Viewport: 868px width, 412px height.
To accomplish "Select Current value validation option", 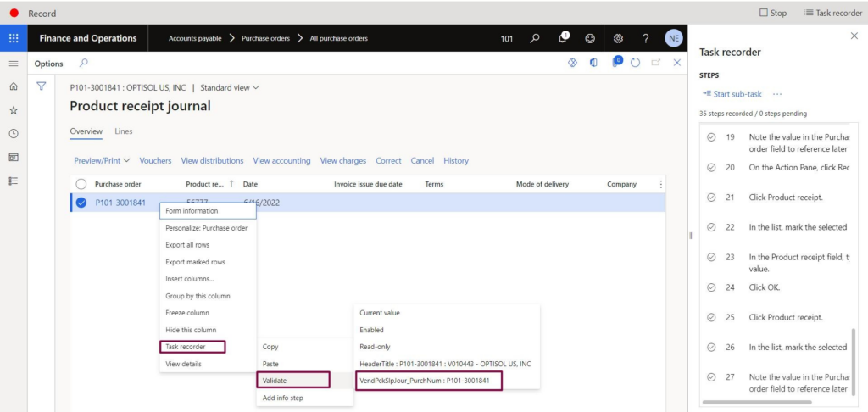I will pos(446,313).
